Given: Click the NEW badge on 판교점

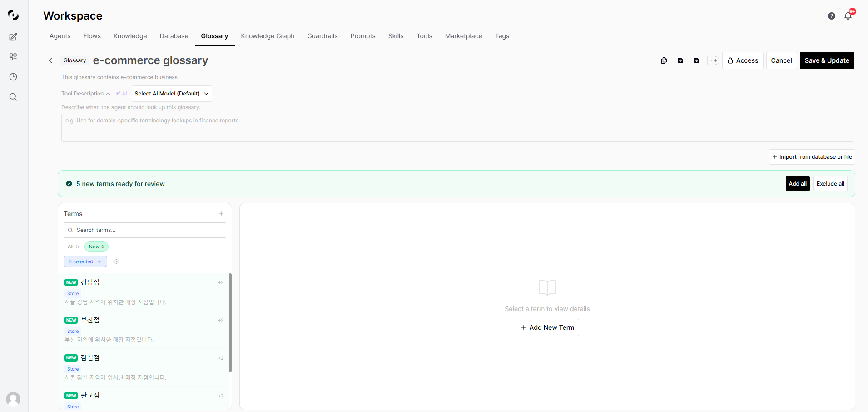Looking at the screenshot, I should [x=71, y=396].
